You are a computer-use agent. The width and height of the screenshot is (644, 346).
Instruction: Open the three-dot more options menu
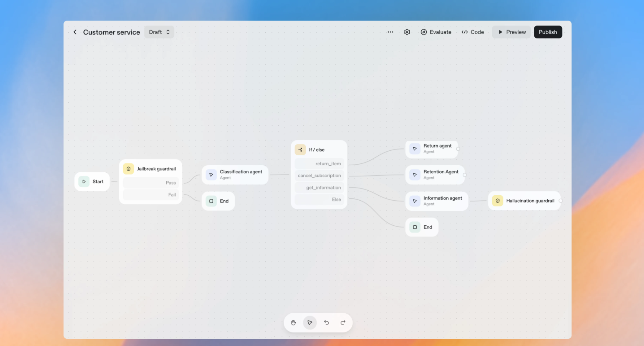pos(390,32)
